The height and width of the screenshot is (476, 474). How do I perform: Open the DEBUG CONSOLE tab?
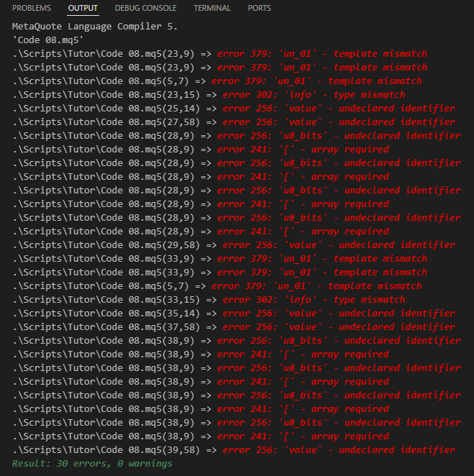click(x=146, y=8)
